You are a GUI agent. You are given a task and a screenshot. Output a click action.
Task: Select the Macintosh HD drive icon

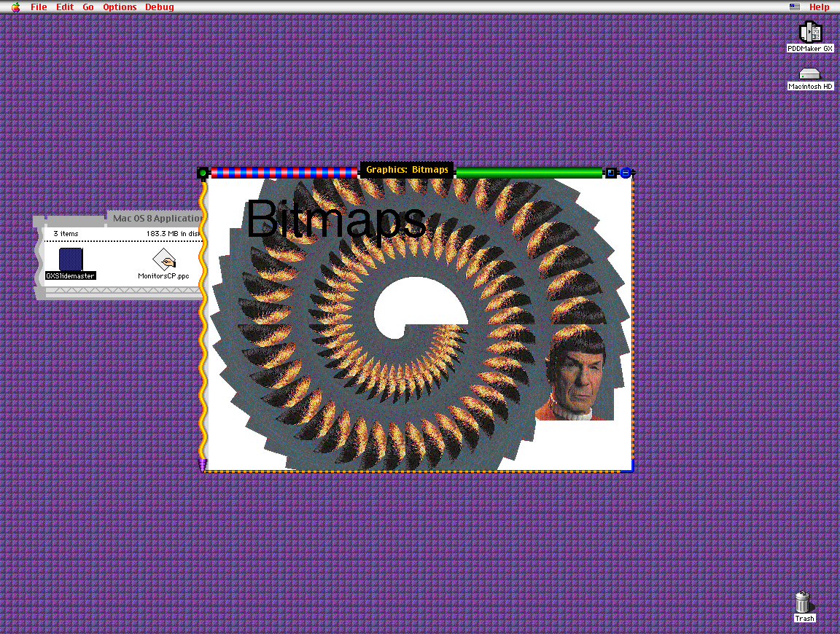(809, 74)
